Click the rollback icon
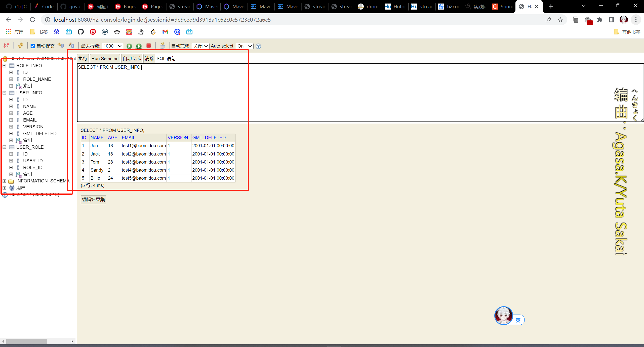Image resolution: width=644 pixels, height=347 pixels. (x=61, y=46)
